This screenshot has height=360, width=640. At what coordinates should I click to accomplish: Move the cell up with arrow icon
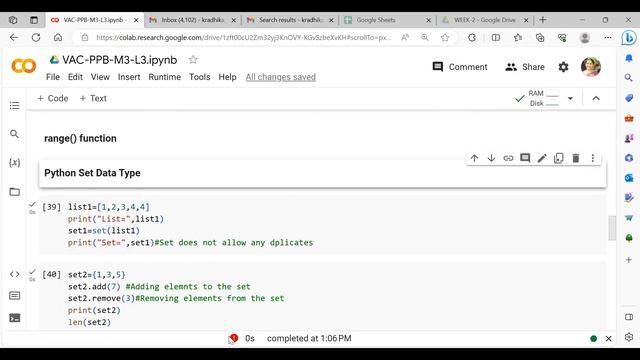(x=474, y=158)
